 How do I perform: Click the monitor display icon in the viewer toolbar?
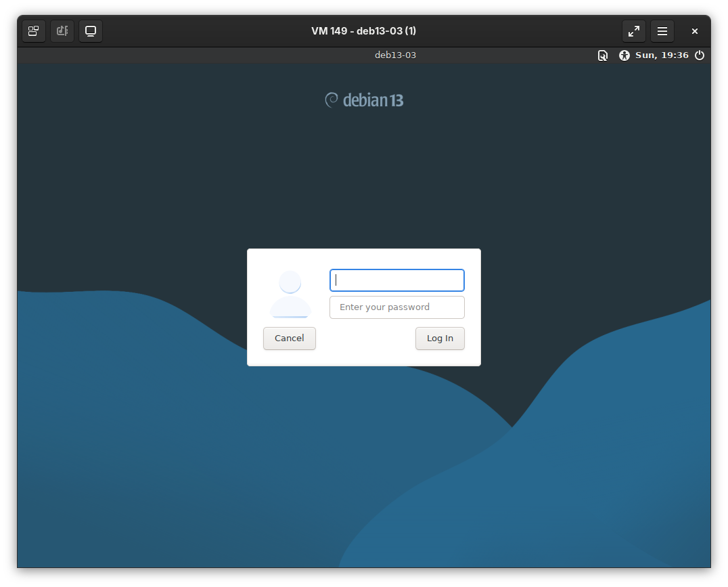point(91,31)
